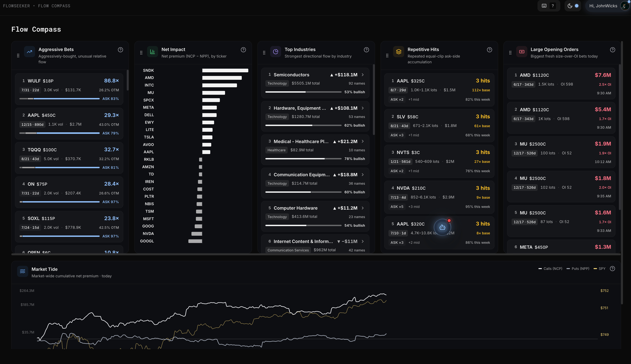Click the 86.8× multiplier on WULF

click(x=111, y=81)
